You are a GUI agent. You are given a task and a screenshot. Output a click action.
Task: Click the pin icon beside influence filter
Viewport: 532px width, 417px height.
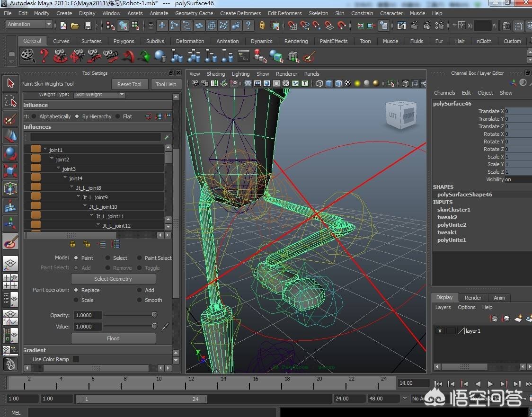click(166, 137)
